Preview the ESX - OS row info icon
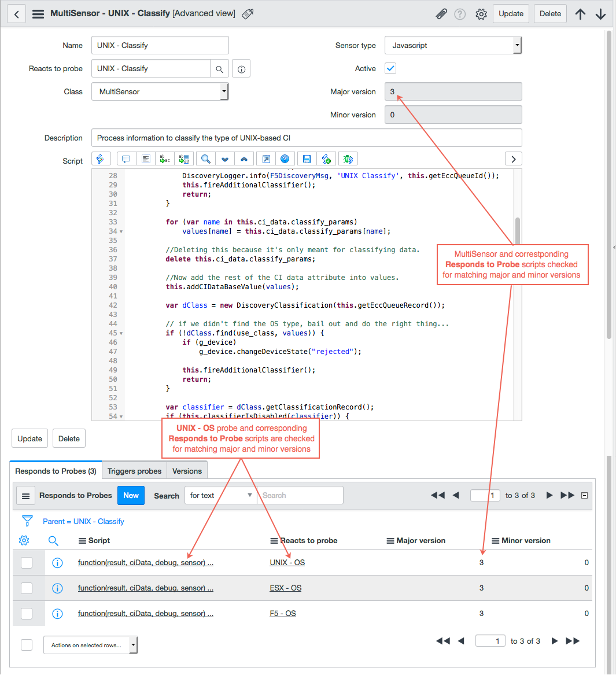Viewport: 616px width, 675px height. pos(57,588)
